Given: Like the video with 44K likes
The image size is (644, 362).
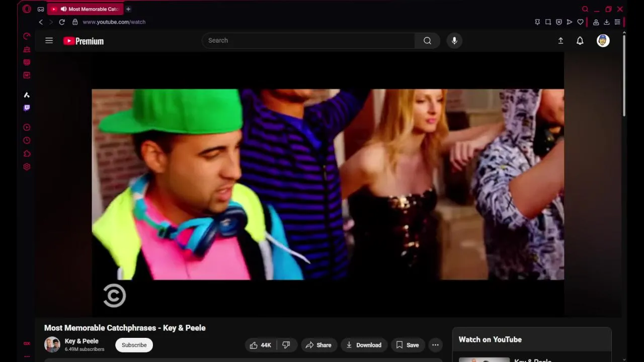Looking at the screenshot, I should click(x=261, y=345).
